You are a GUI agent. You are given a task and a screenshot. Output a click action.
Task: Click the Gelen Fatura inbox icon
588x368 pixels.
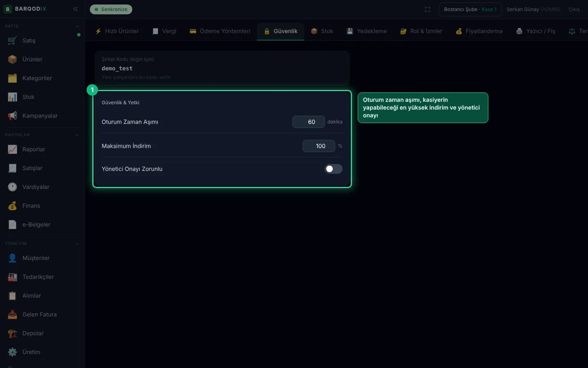tap(13, 314)
